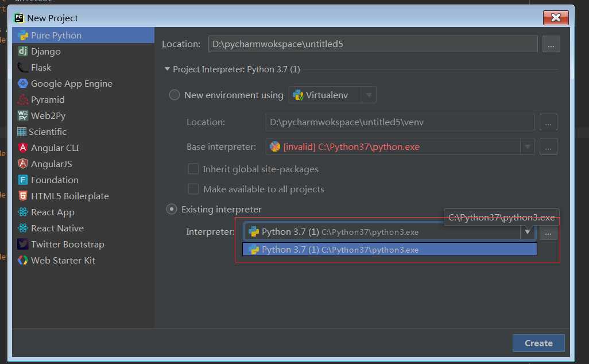Click Python icon in Interpreter field
This screenshot has height=364, width=589.
[x=254, y=232]
